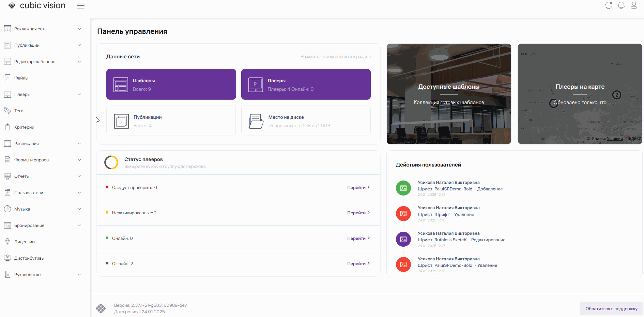Image resolution: width=644 pixels, height=317 pixels.
Task: Click the Критерии clipboard icon
Action: [x=7, y=127]
